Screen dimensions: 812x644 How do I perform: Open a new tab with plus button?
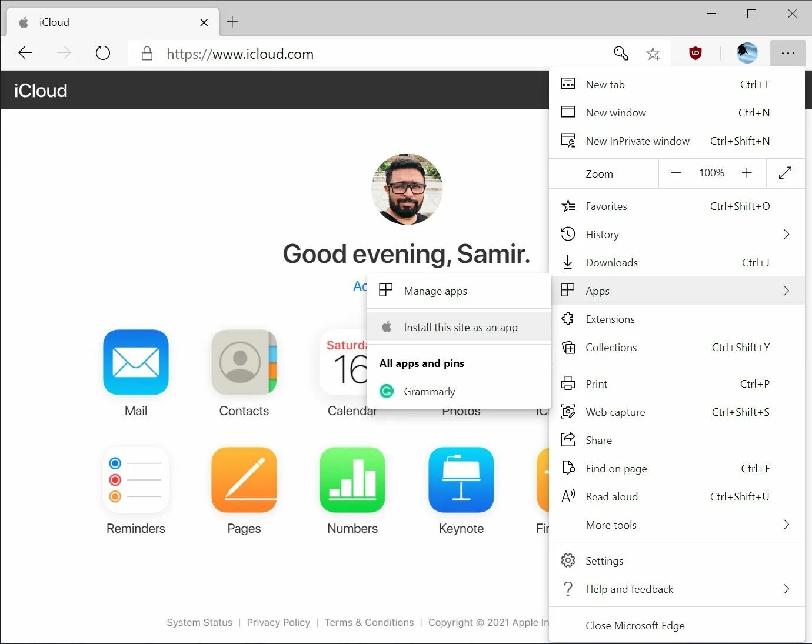[x=232, y=22]
